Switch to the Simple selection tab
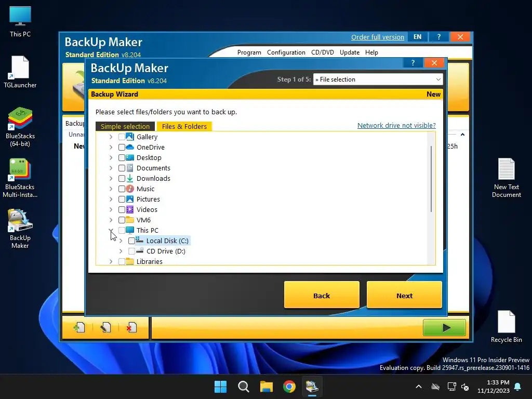 click(125, 126)
